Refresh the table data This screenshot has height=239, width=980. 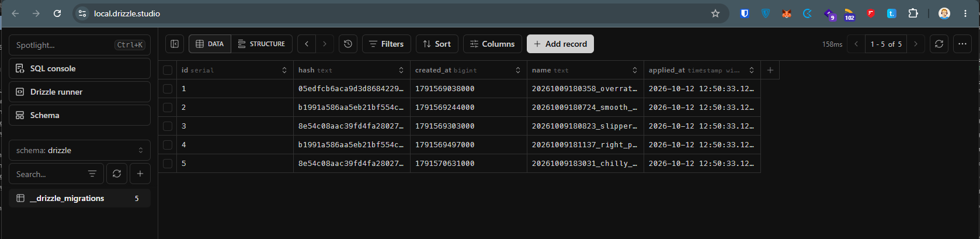click(939, 44)
